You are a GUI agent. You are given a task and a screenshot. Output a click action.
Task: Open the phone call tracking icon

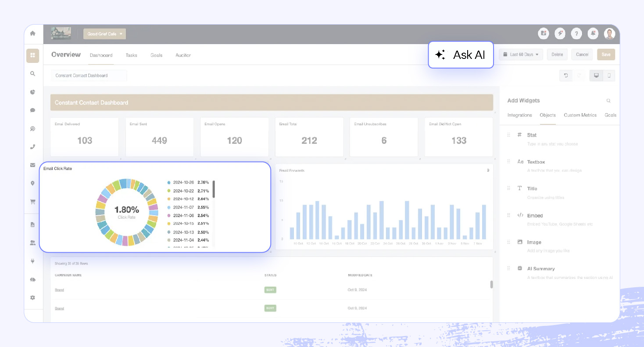pos(32,147)
